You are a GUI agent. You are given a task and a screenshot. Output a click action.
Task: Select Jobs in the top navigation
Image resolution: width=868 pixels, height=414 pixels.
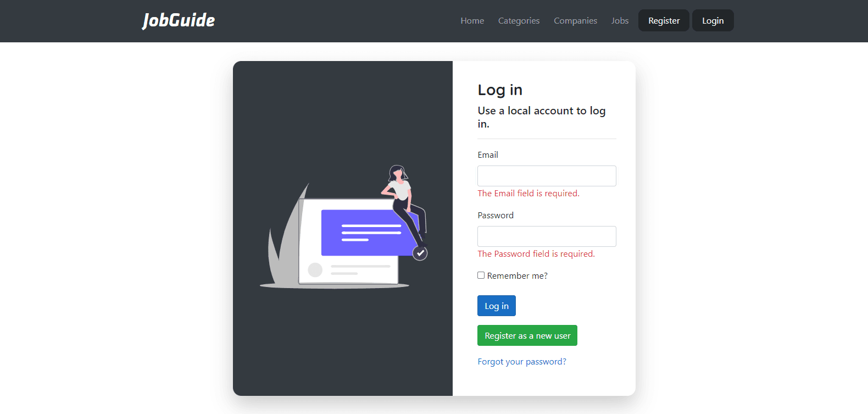[620, 20]
